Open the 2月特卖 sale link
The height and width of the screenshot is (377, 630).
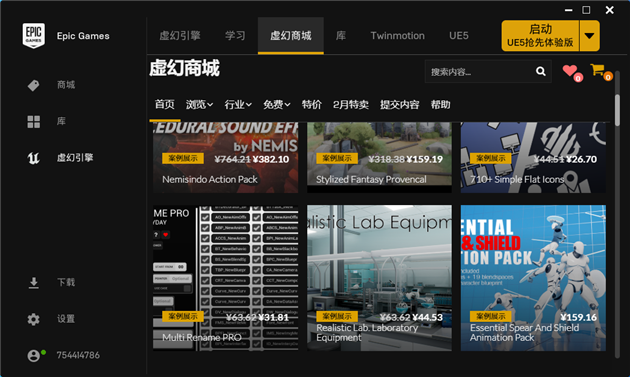coord(351,105)
